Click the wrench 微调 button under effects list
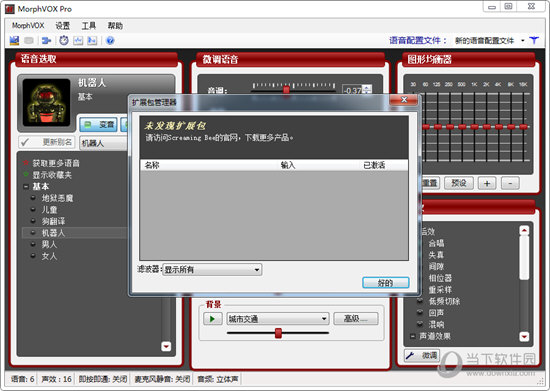Viewport: 550px width, 391px height. coord(421,356)
